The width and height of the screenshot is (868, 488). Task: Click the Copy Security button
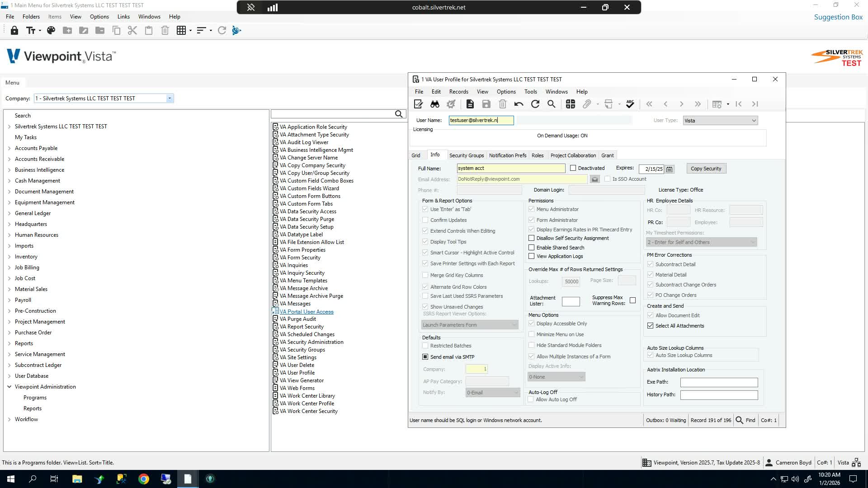click(x=706, y=169)
